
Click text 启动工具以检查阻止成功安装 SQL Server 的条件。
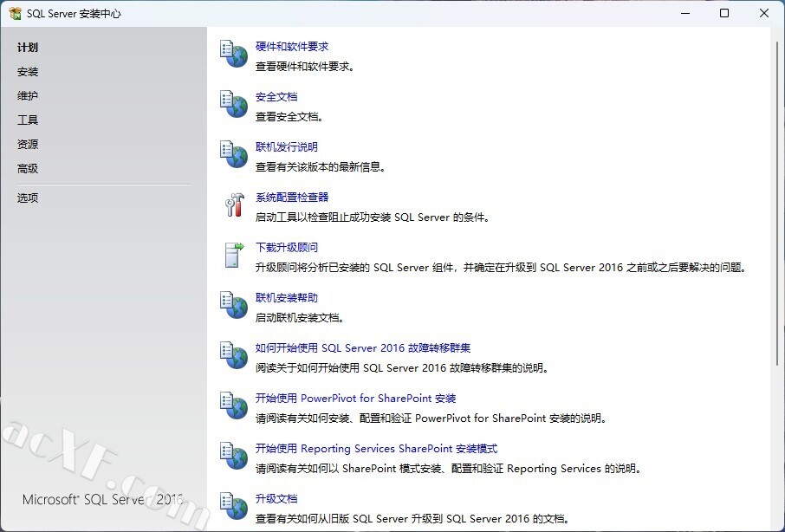[x=373, y=217]
